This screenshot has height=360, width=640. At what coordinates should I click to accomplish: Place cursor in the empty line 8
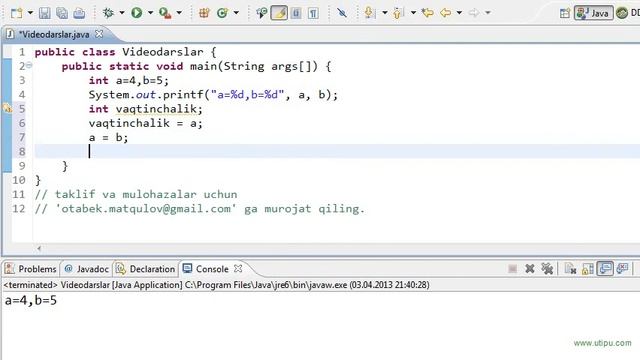[x=337, y=151]
